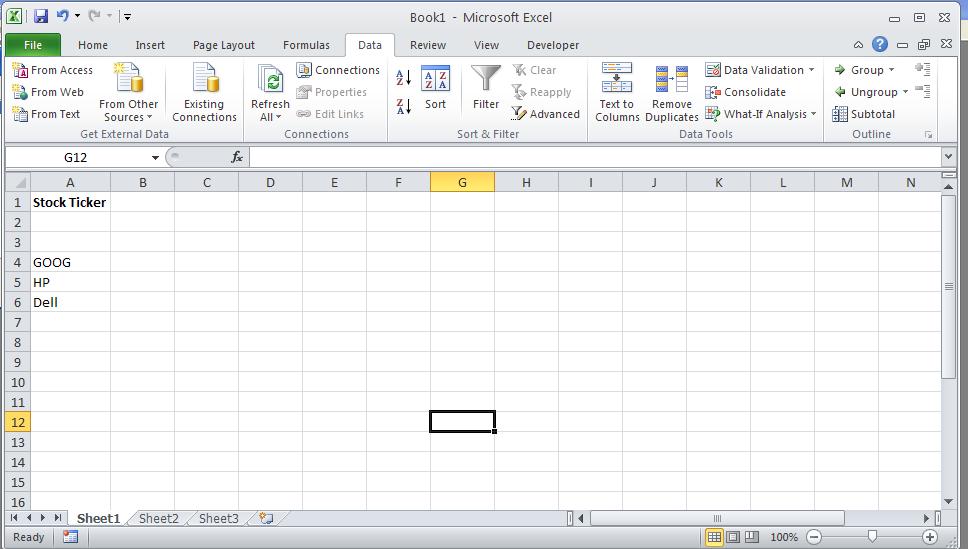
Task: Import data using From Web
Action: (x=48, y=92)
